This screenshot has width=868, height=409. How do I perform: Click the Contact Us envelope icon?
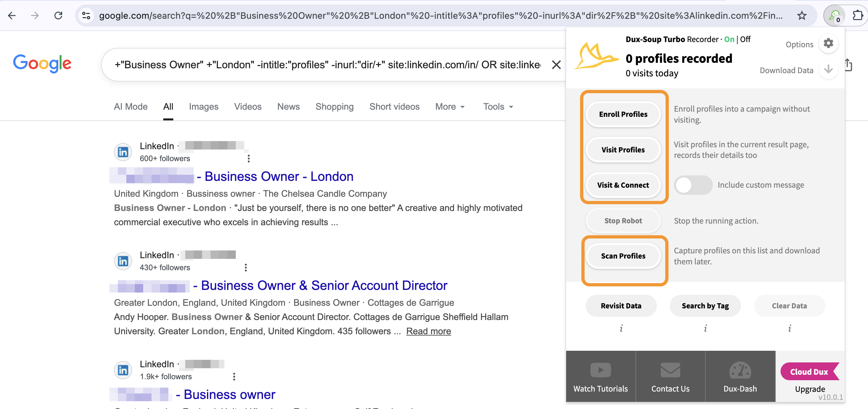coord(670,370)
